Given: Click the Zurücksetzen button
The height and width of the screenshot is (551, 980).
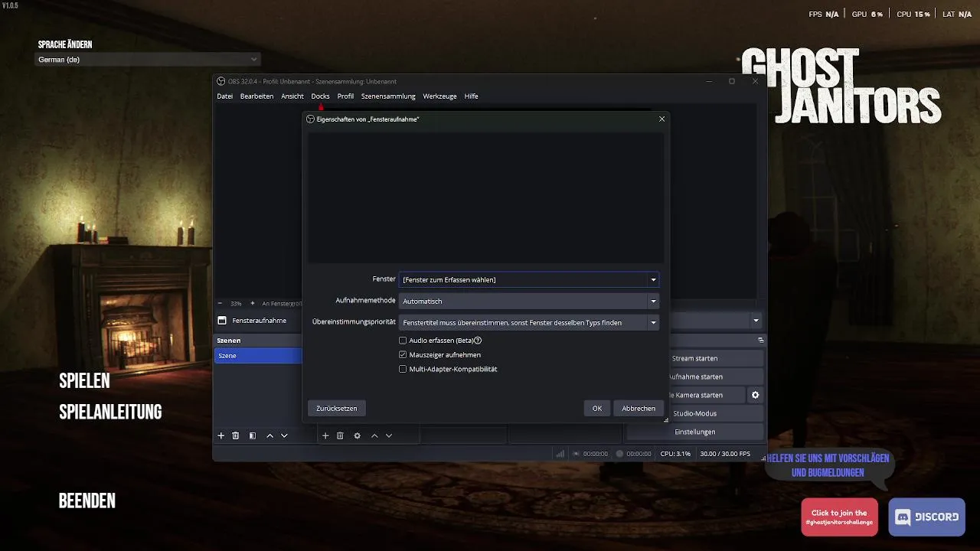Looking at the screenshot, I should coord(337,409).
